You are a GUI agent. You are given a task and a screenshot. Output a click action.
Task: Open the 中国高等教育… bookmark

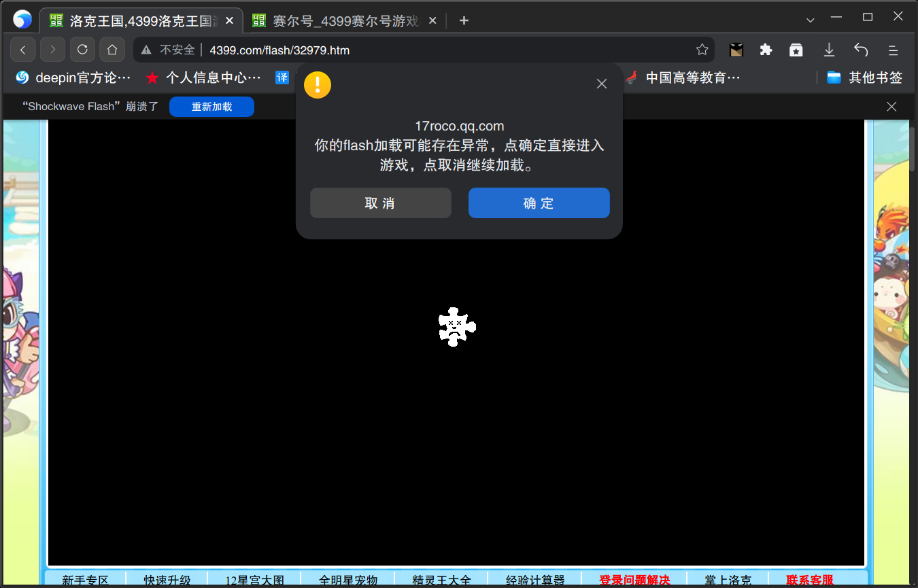click(x=683, y=77)
